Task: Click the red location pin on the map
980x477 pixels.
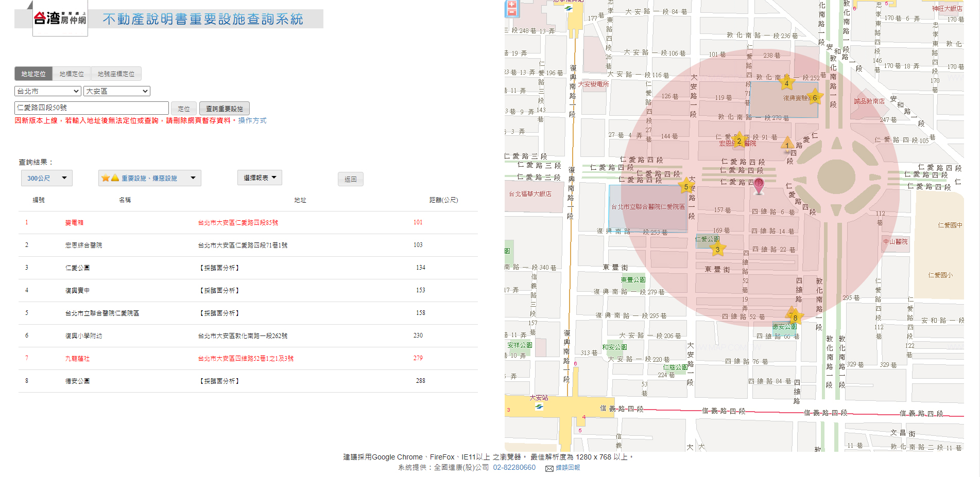Action: pos(759,186)
